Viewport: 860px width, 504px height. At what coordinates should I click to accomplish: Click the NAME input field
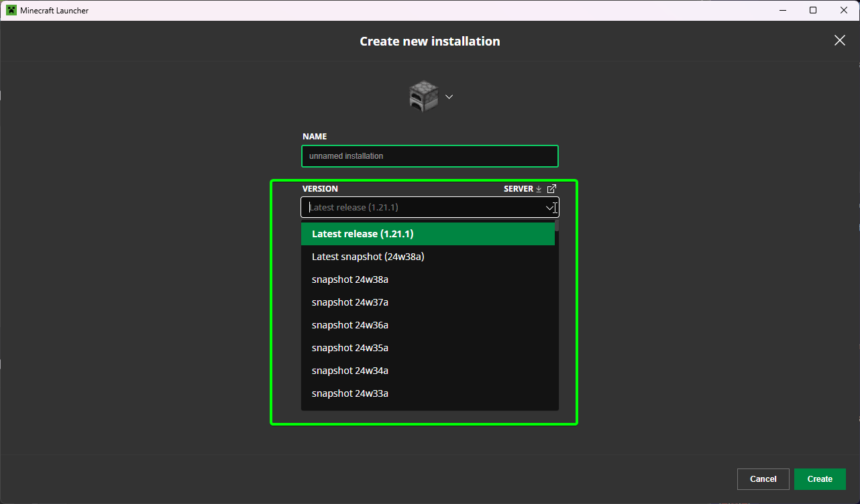click(x=430, y=156)
